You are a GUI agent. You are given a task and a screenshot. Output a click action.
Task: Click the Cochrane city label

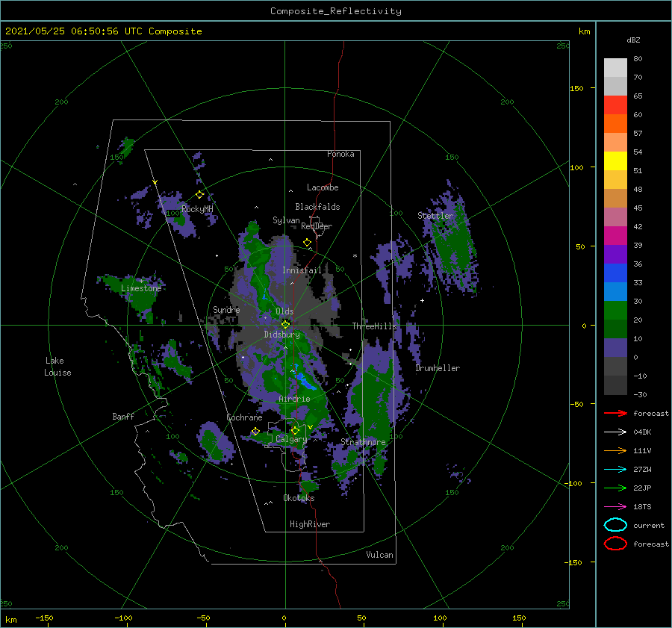pyautogui.click(x=244, y=417)
